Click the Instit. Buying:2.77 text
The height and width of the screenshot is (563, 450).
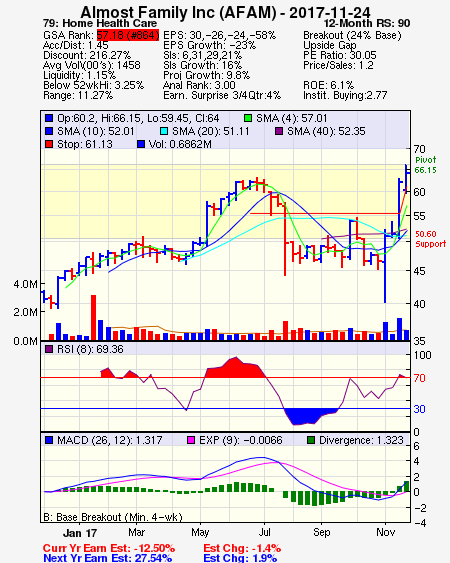tap(345, 96)
